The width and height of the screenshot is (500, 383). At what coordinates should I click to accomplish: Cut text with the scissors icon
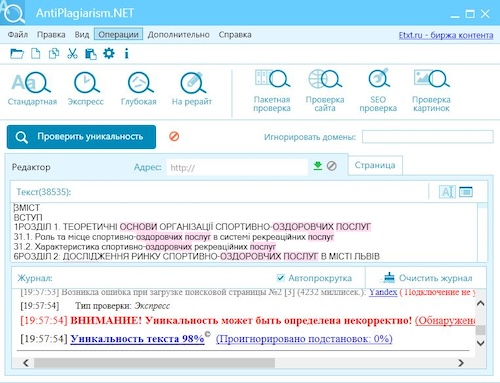(72, 54)
